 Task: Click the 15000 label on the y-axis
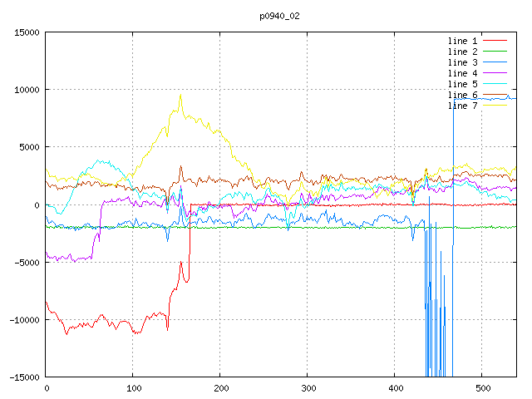click(26, 32)
